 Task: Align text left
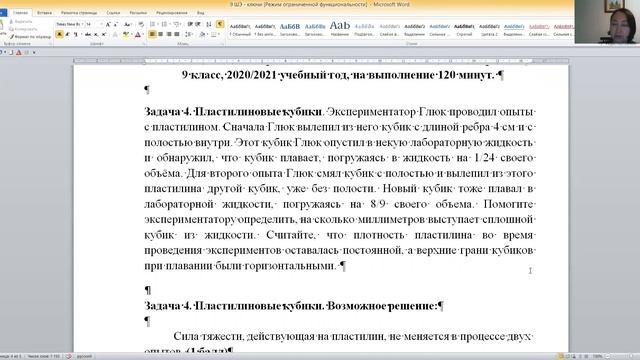(152, 35)
